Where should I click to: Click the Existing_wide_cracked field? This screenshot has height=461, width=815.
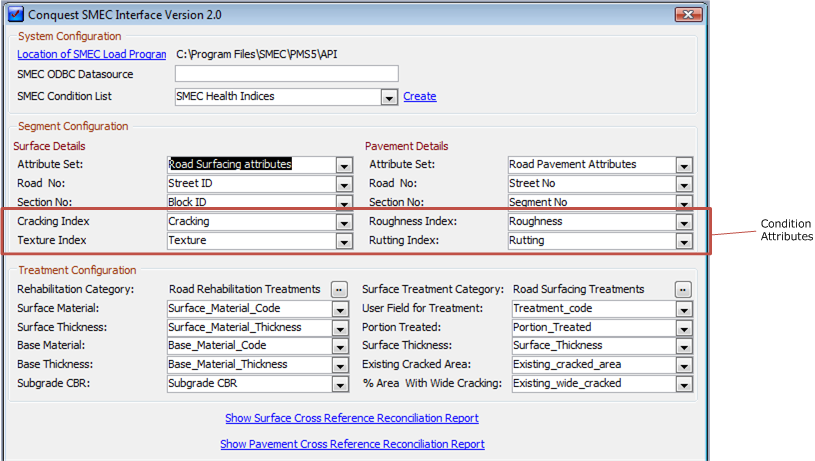coord(594,384)
